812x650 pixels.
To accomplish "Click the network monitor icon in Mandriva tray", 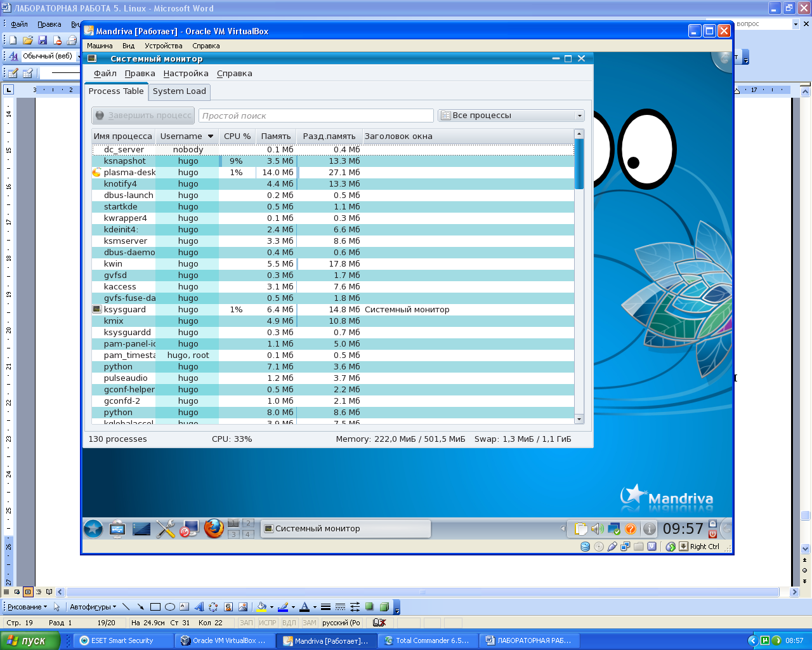I will coord(614,529).
